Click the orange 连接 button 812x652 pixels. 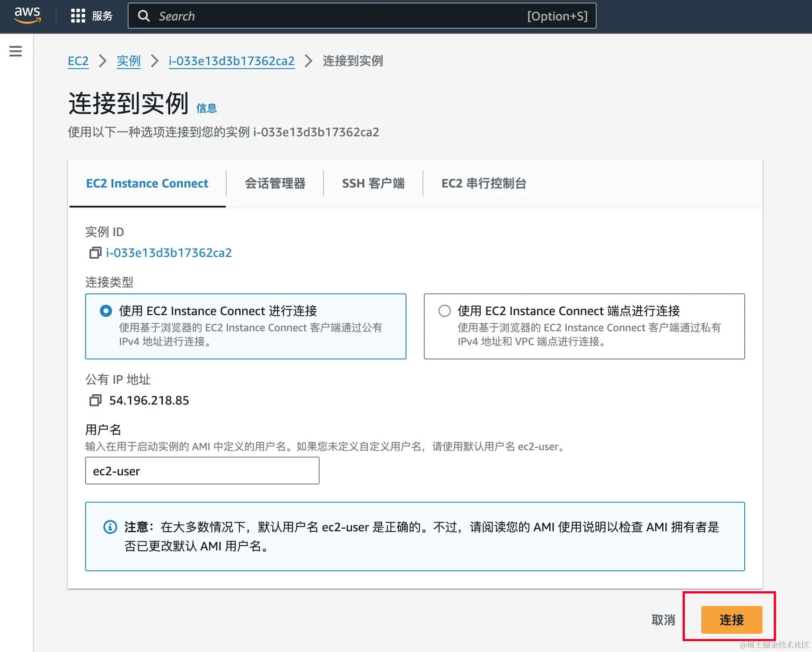pos(732,619)
